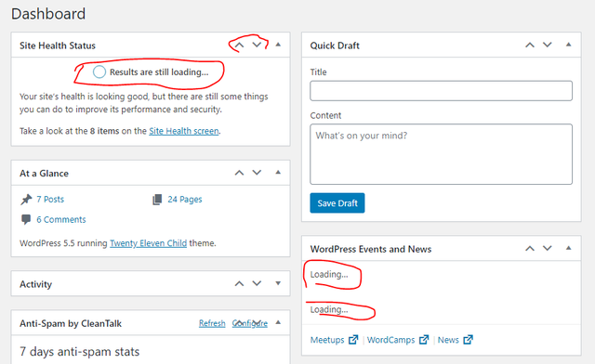Collapse WordPress Events and News panel

(568, 248)
